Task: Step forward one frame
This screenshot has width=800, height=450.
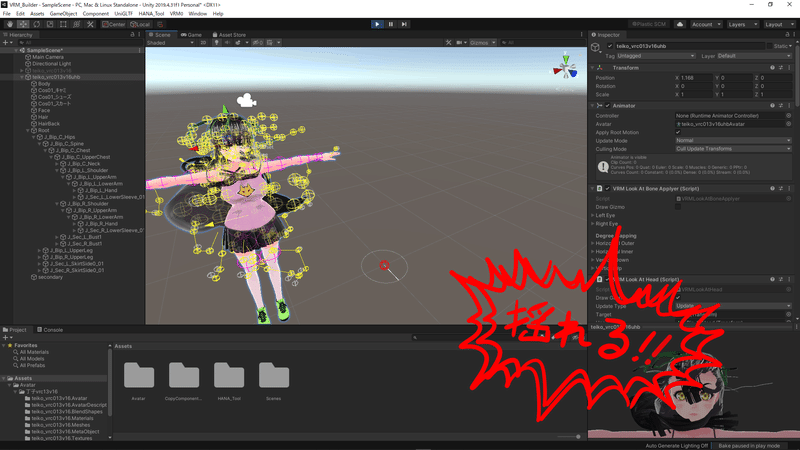Action: (x=404, y=24)
